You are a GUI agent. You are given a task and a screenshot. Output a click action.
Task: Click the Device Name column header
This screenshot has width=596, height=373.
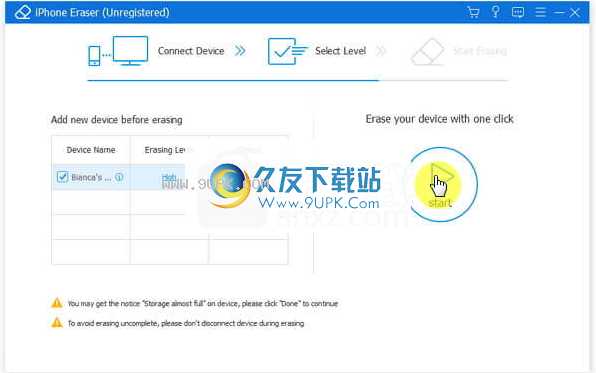click(91, 150)
